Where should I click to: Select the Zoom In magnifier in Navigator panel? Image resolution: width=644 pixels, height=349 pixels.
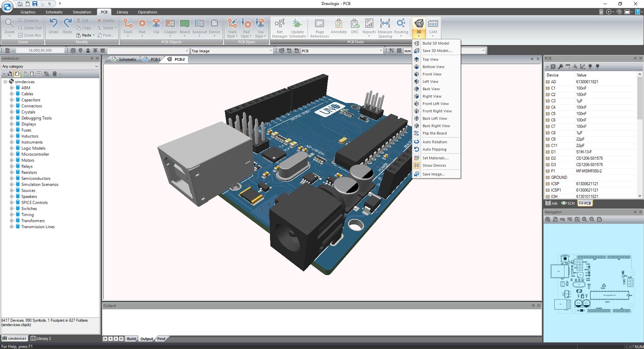(584, 220)
